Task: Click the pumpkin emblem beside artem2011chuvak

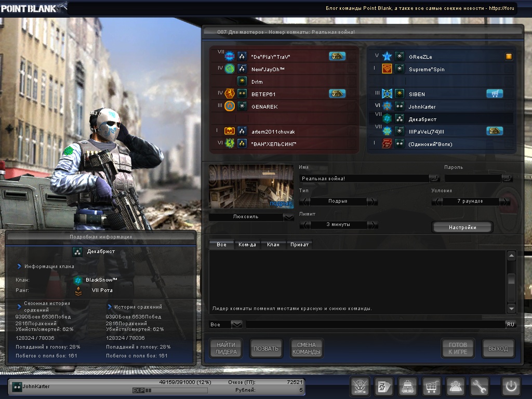Action: click(x=230, y=131)
